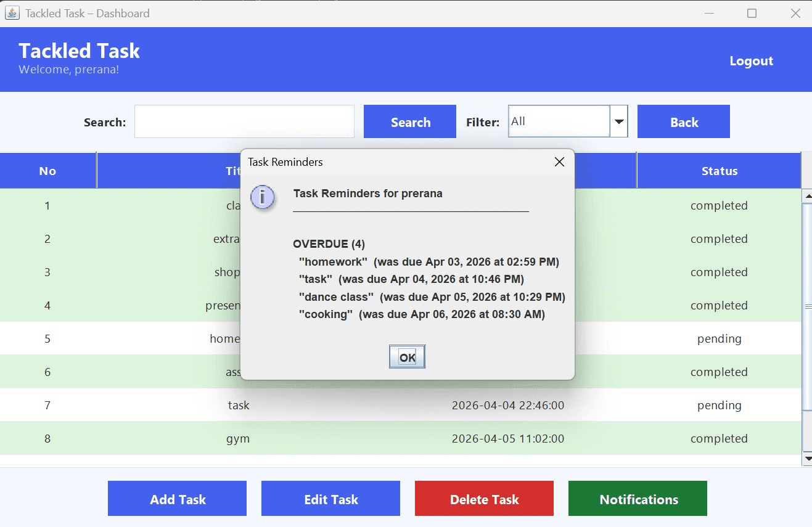Sort by the Status column header
The width and height of the screenshot is (812, 527).
click(x=719, y=171)
